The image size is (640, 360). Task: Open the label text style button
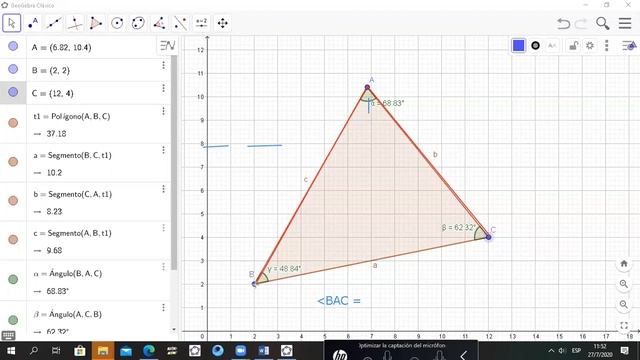(x=552, y=46)
